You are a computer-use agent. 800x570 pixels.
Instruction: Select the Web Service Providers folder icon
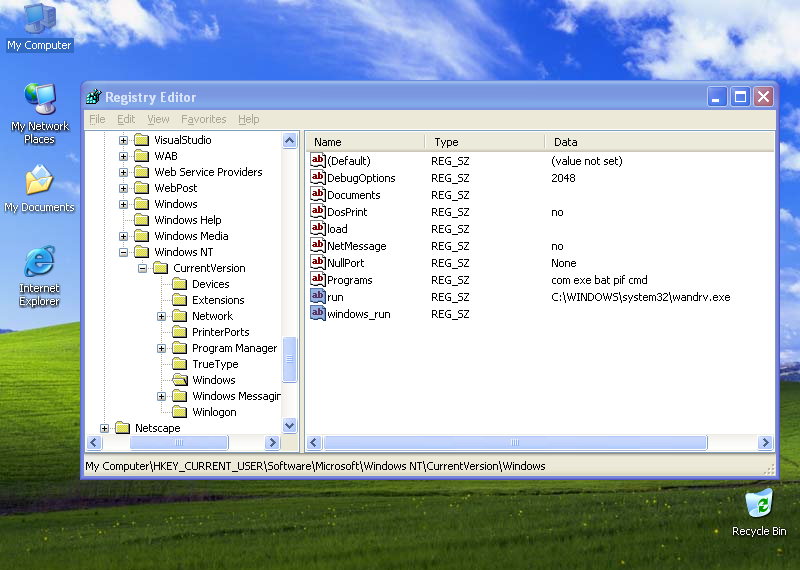tap(141, 172)
